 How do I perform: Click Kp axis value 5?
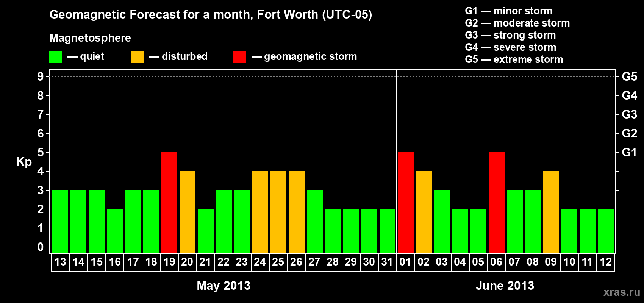tap(41, 152)
